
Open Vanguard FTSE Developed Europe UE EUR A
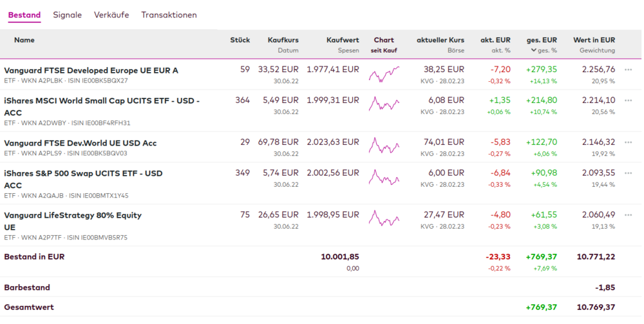tap(91, 70)
